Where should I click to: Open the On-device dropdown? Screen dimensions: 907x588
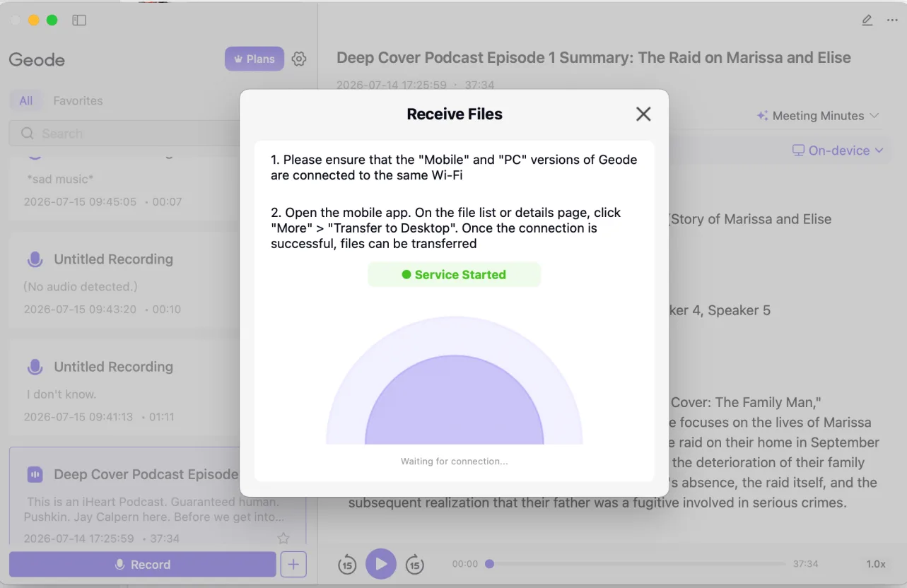tap(838, 150)
